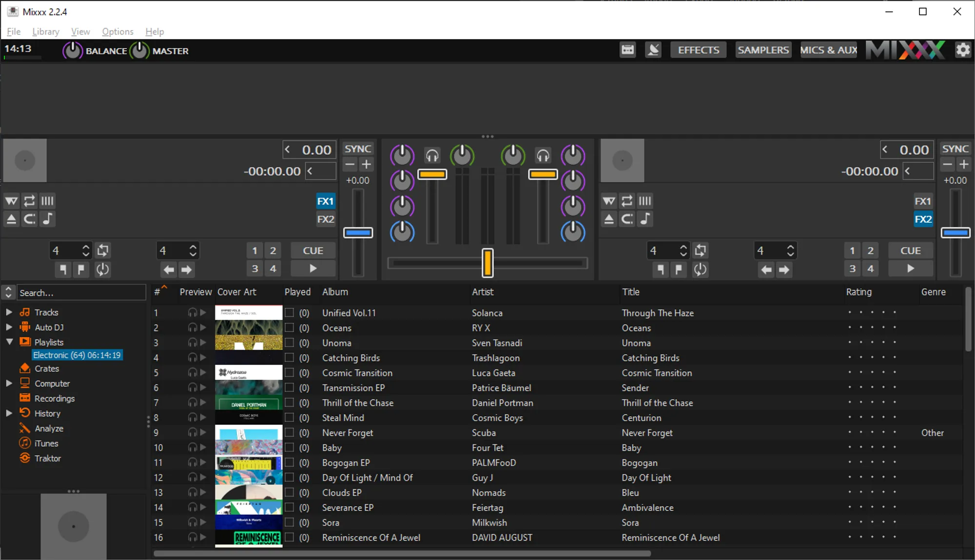This screenshot has height=560, width=975.
Task: Enable FX2 on the left deck
Action: tap(325, 219)
